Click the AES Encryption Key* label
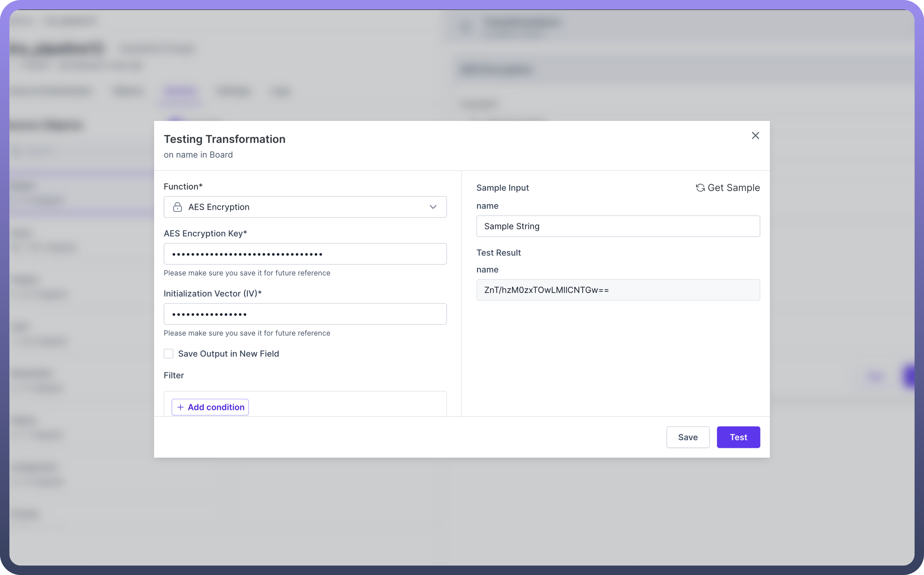Viewport: 924px width, 575px height. [205, 234]
